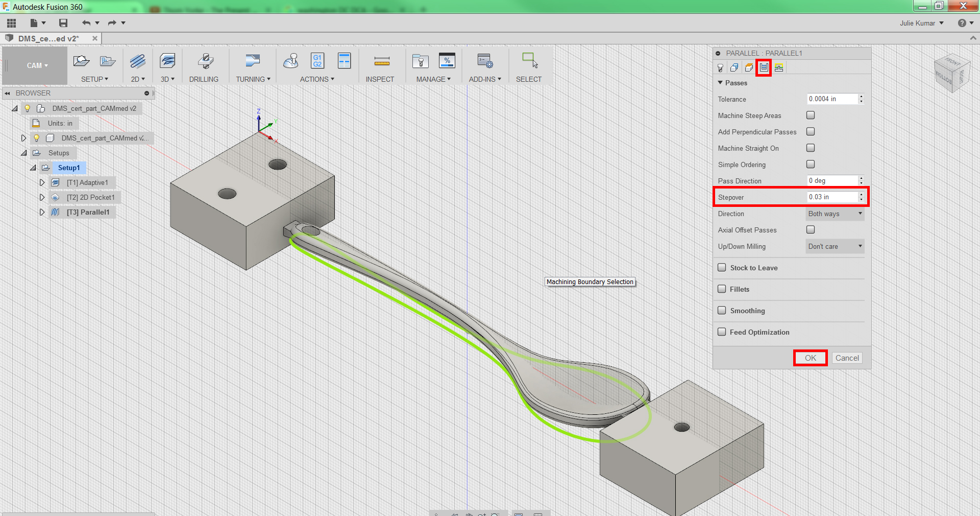Choose the Turning operation icon
This screenshot has height=516, width=980.
[x=253, y=61]
